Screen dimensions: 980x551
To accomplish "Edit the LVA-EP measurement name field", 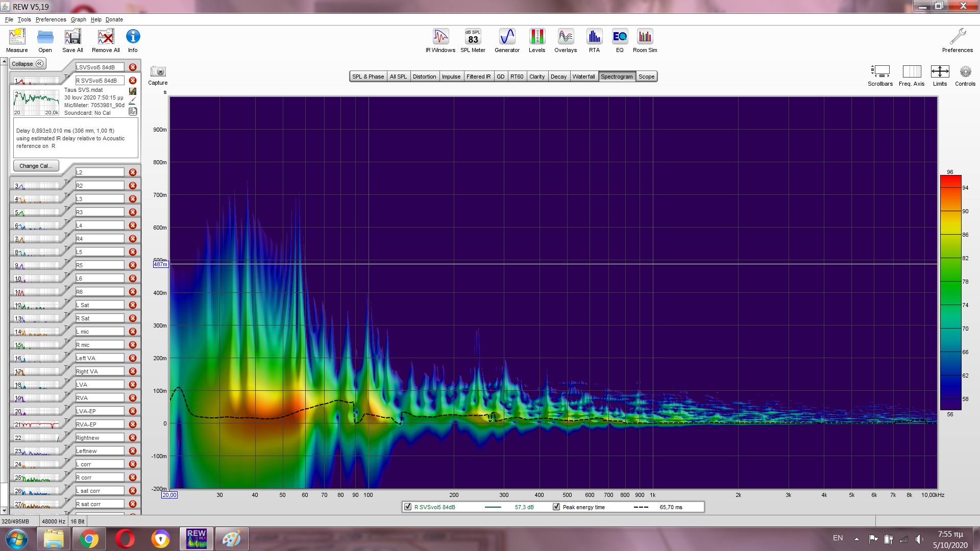I will pyautogui.click(x=100, y=411).
